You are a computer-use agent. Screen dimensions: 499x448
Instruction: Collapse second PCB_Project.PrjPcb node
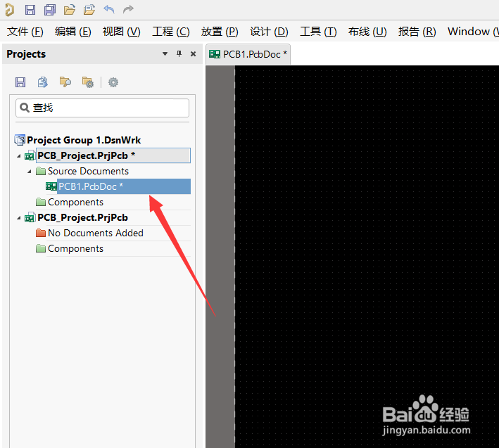19,218
